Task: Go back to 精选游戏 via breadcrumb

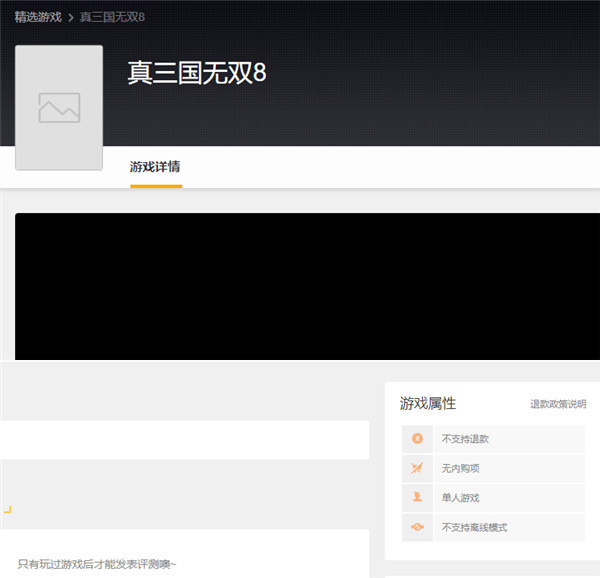Action: coord(38,17)
